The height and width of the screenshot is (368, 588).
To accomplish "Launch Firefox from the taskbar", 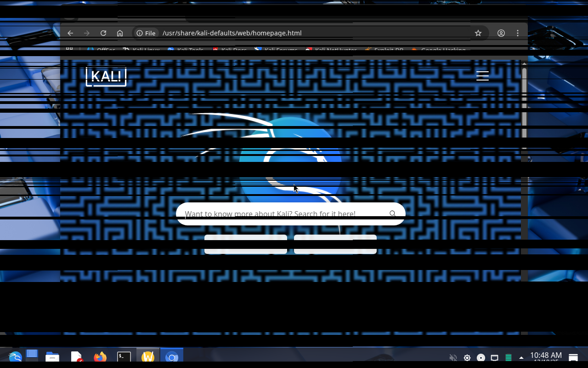I will [100, 357].
